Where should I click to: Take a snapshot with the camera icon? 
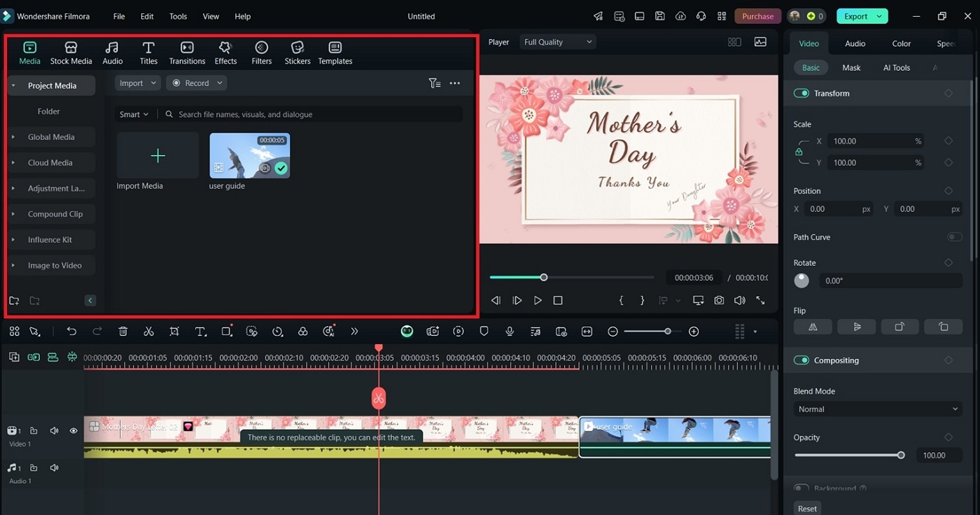[719, 300]
